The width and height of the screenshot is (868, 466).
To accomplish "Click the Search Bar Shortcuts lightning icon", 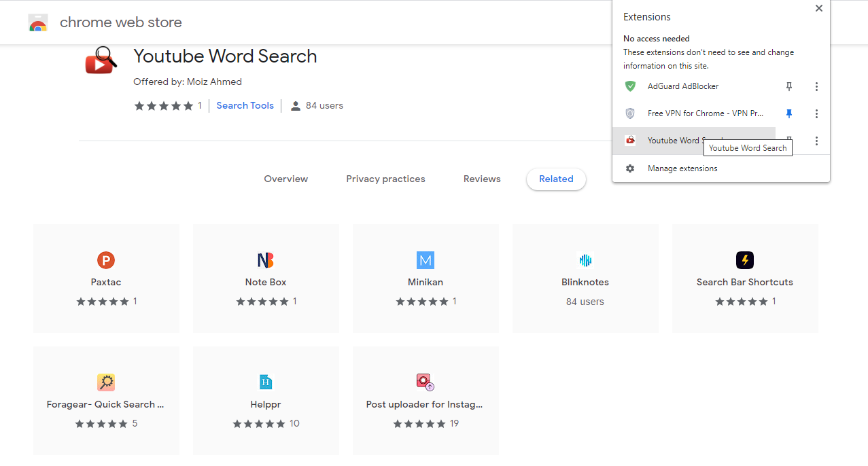I will 745,260.
